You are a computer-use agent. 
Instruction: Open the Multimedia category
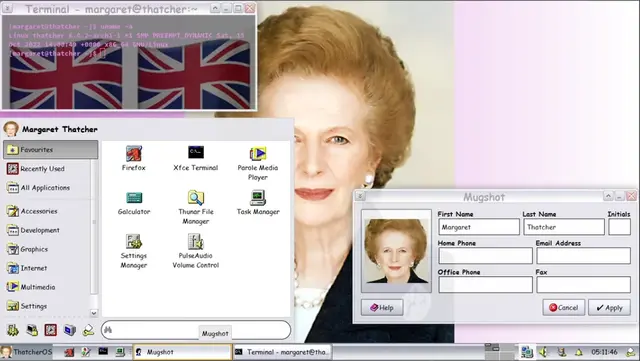(48, 287)
